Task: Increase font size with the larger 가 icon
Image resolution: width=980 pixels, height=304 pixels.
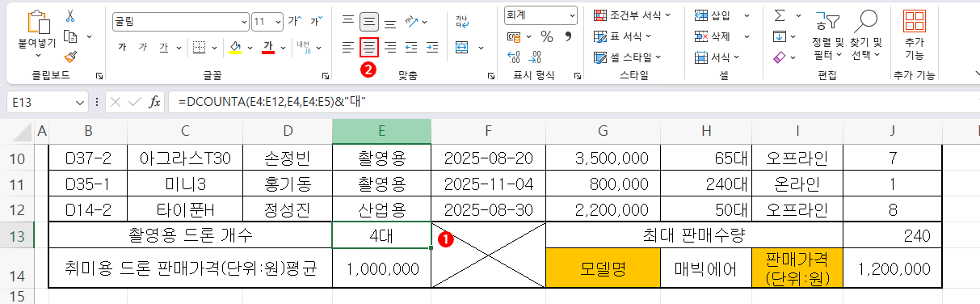Action: (295, 20)
